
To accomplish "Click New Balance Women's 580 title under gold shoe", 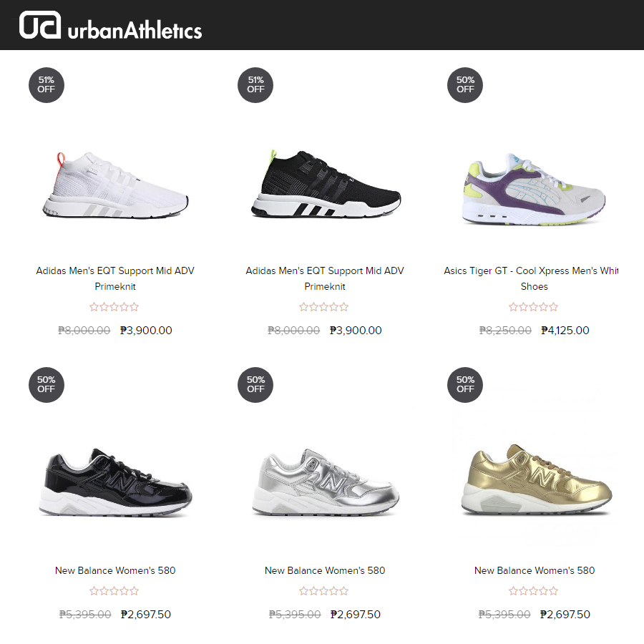I will tap(535, 570).
